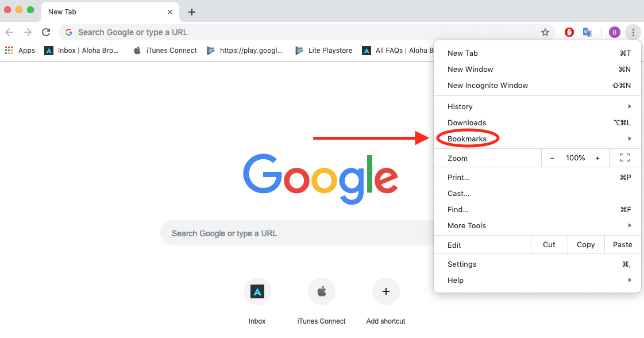Select Cast... from the menu
644x338 pixels.
click(537, 193)
